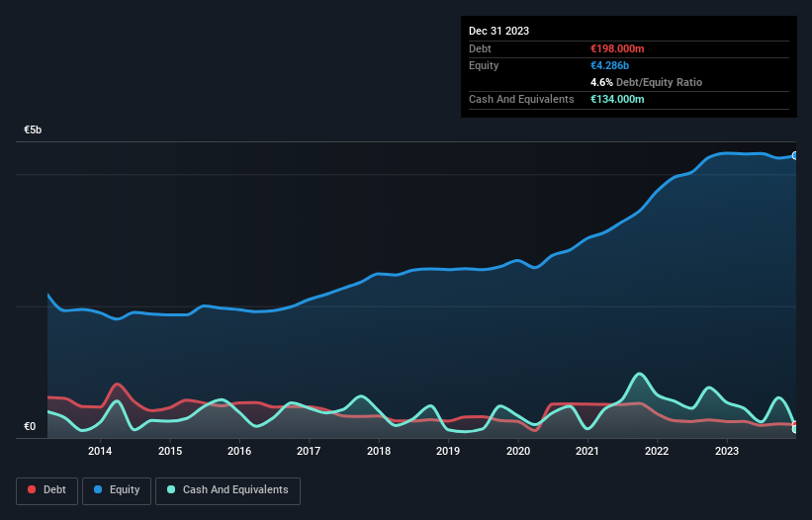Click the 2017 x-axis label
Image resolution: width=812 pixels, height=520 pixels.
click(x=309, y=451)
